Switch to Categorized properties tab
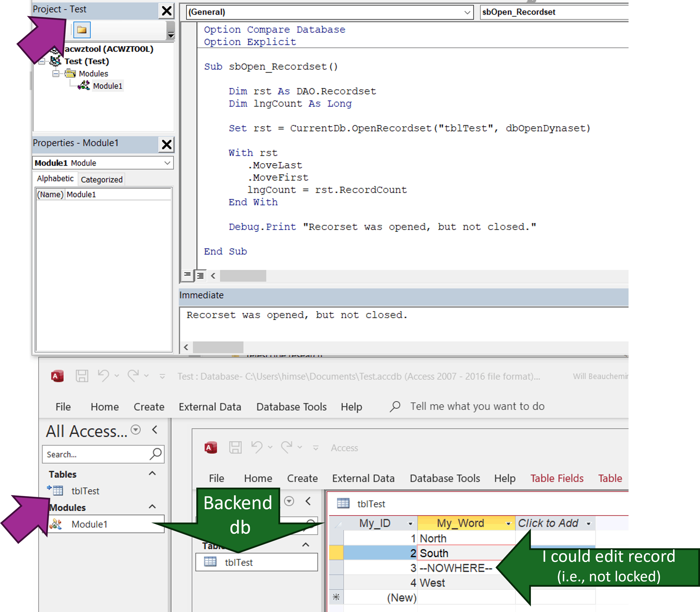 pyautogui.click(x=101, y=180)
